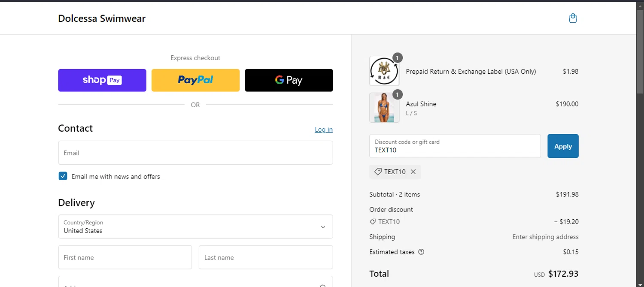Click the $172.93 total amount
This screenshot has height=287, width=644.
(x=563, y=274)
